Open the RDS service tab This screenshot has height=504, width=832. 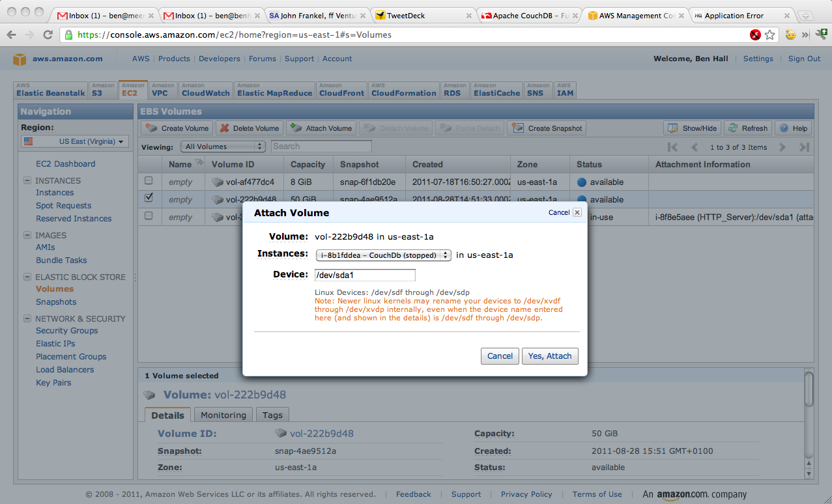(455, 90)
